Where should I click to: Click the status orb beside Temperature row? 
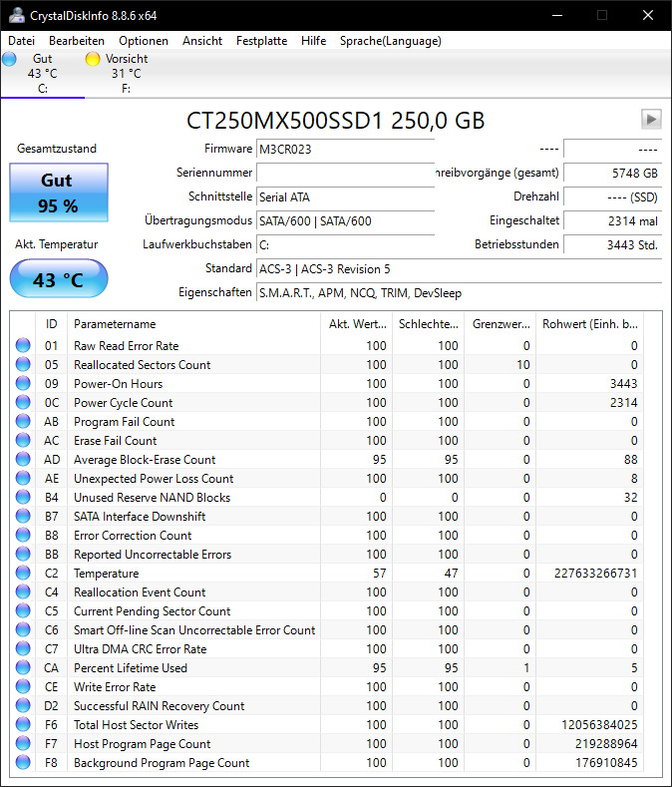[23, 573]
